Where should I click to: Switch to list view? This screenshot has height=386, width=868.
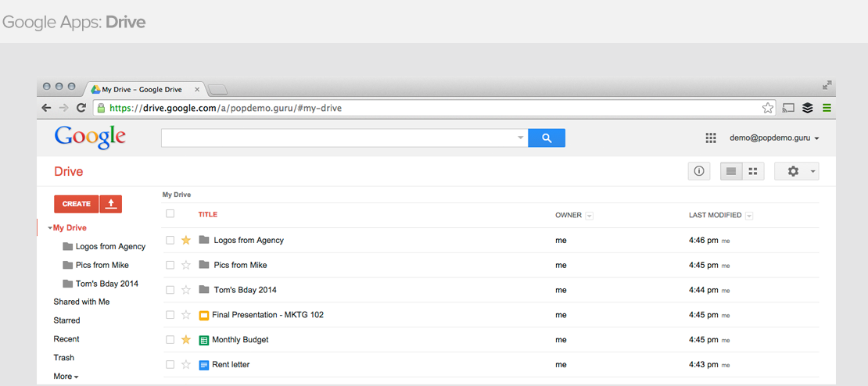[x=730, y=171]
